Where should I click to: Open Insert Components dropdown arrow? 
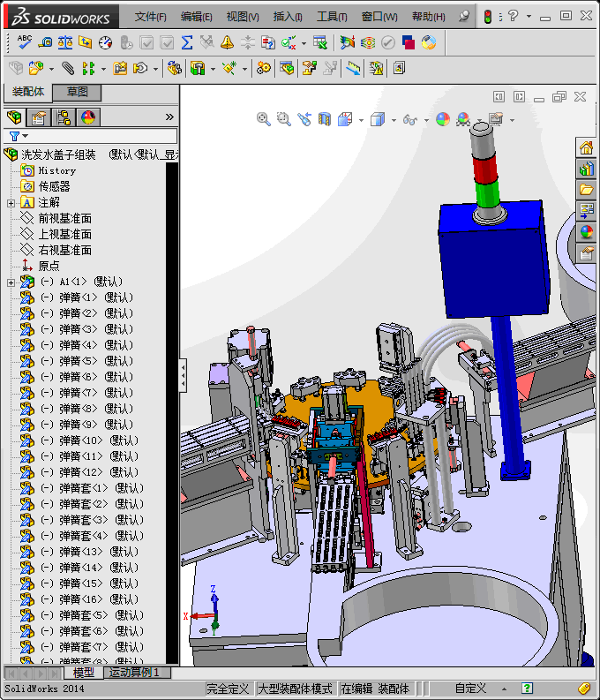point(51,69)
